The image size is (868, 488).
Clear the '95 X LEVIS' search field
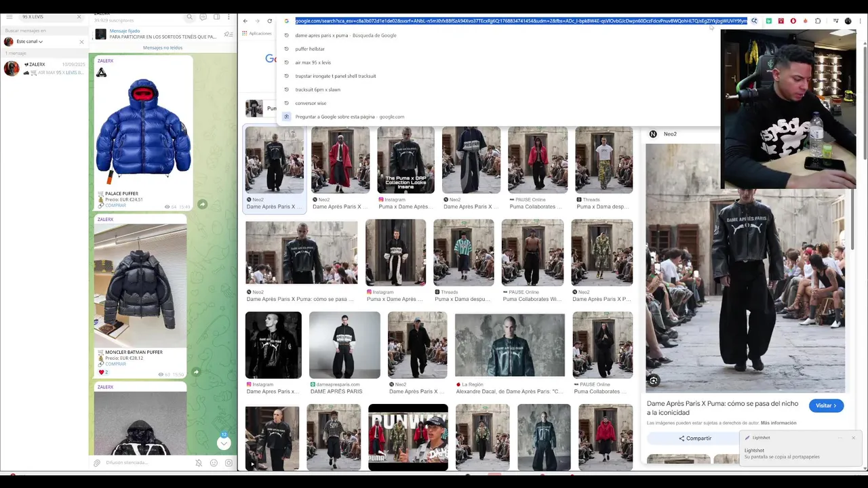pos(79,16)
